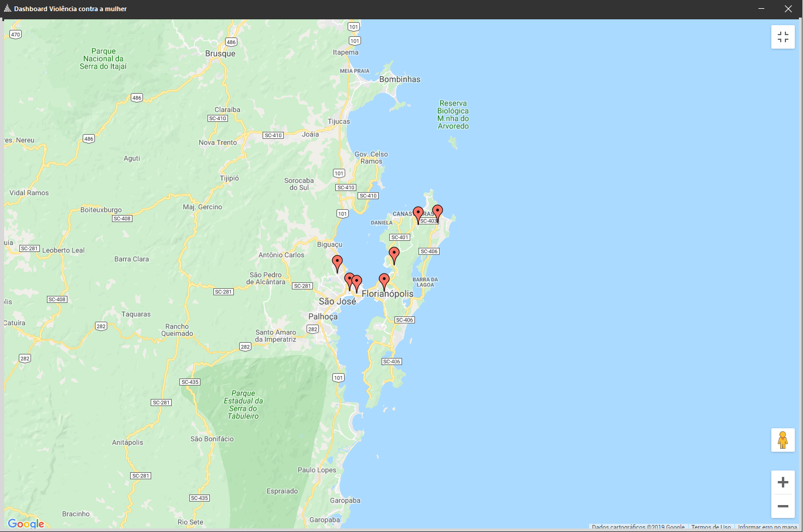Click Parque Estadual da Serra do Tabuleiro
Viewport: 803px width, 532px height.
coord(243,405)
